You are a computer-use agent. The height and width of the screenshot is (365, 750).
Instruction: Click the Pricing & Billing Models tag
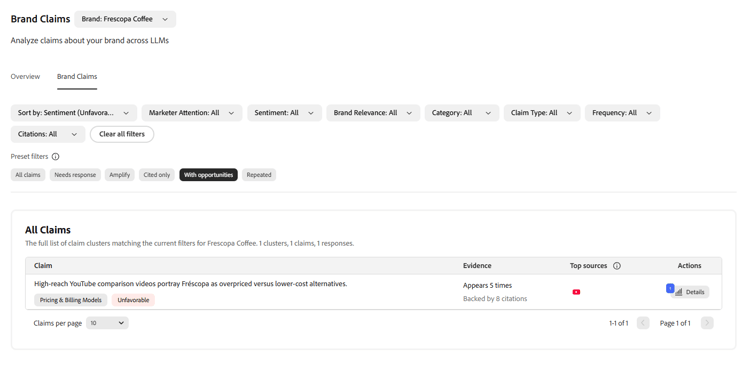pyautogui.click(x=71, y=300)
